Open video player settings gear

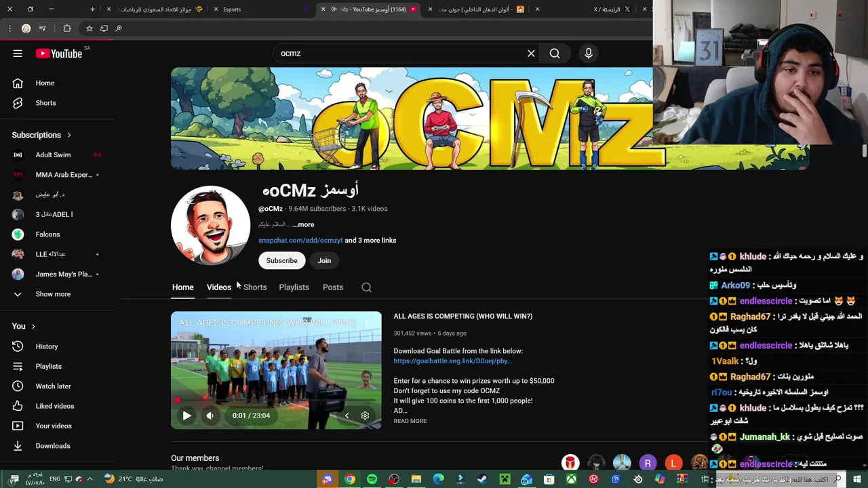point(365,415)
